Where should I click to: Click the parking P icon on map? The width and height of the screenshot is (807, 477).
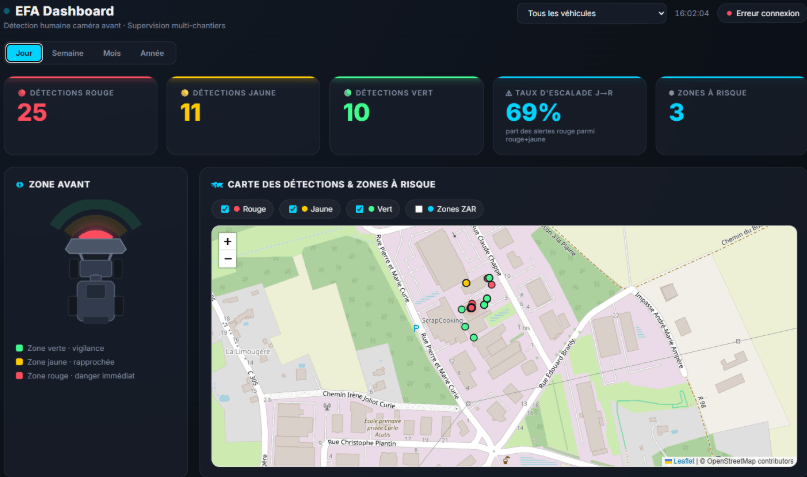pyautogui.click(x=416, y=328)
